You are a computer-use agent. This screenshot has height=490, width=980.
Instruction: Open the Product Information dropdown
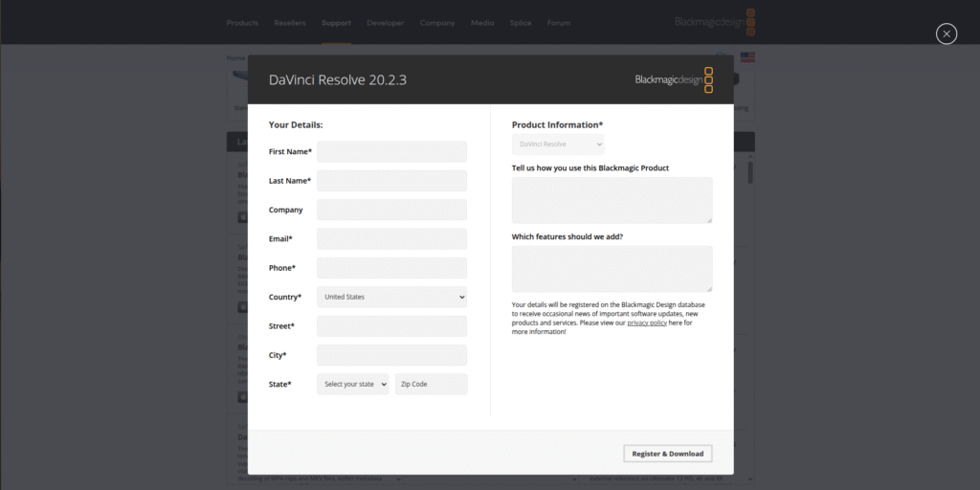pyautogui.click(x=558, y=144)
